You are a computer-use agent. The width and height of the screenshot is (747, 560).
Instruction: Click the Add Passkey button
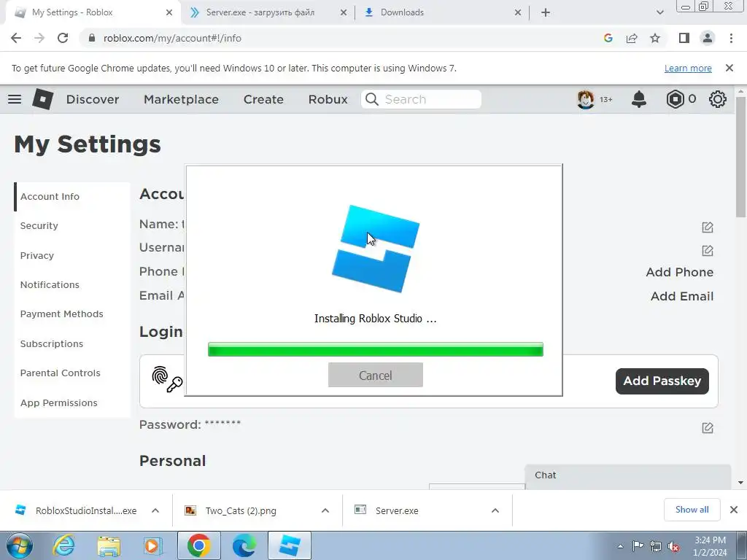pyautogui.click(x=662, y=381)
